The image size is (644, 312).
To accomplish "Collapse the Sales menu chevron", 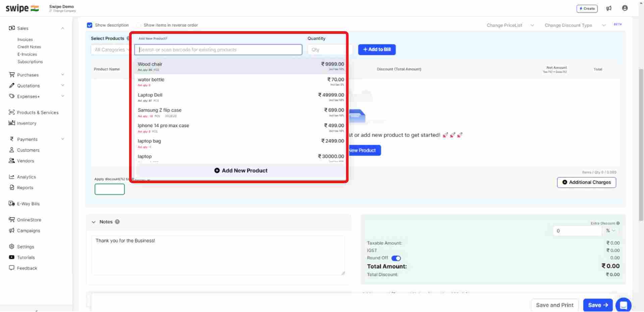I will [x=63, y=28].
